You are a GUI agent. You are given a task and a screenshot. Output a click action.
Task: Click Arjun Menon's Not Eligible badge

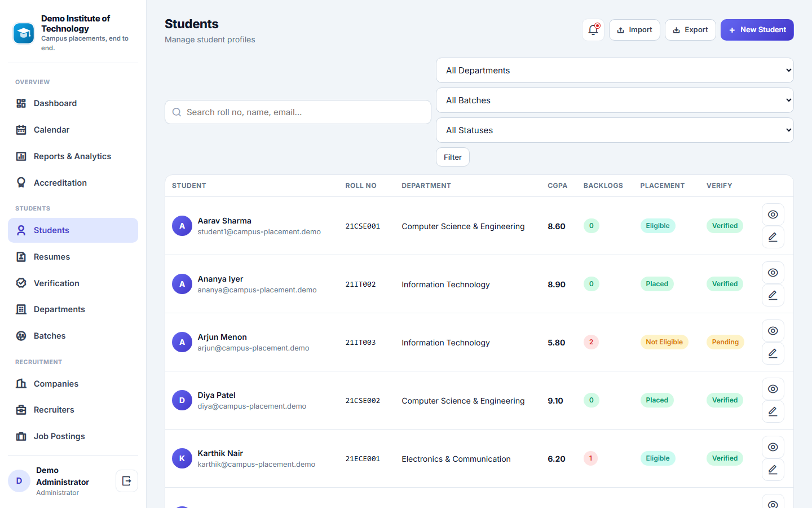664,342
